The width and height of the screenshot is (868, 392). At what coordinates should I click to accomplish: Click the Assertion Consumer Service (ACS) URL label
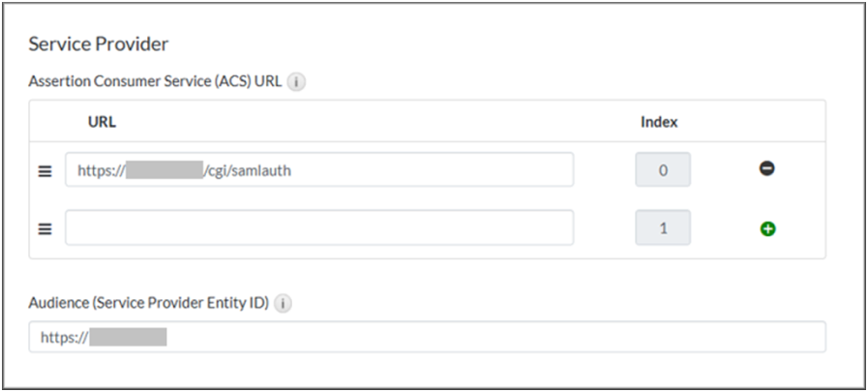tap(155, 82)
